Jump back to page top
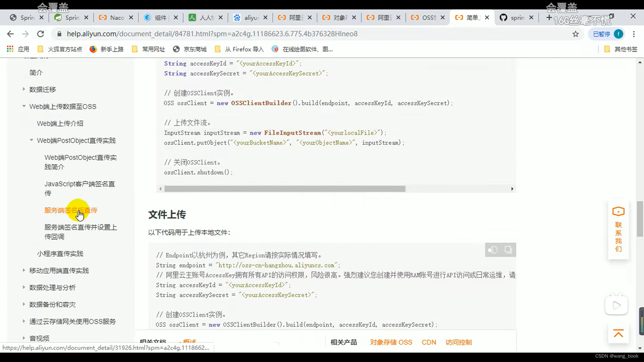644x362 pixels. click(x=619, y=334)
